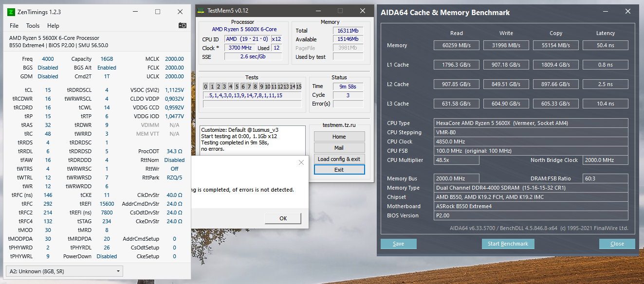The image size is (644, 284).
Task: Click the Memory Latency field 50.4 ns
Action: [606, 45]
